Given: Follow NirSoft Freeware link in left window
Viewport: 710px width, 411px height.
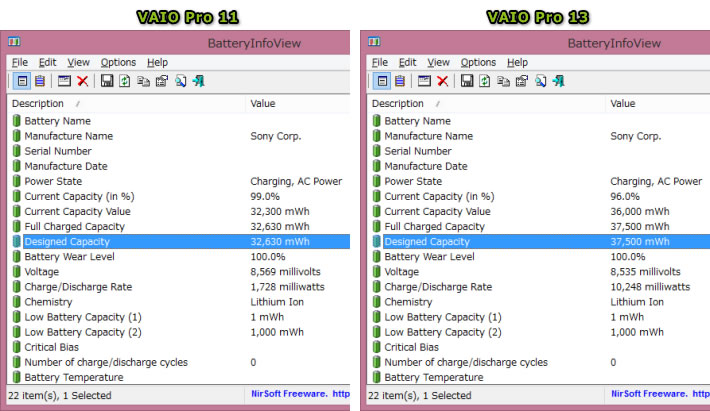Looking at the screenshot, I should 300,394.
